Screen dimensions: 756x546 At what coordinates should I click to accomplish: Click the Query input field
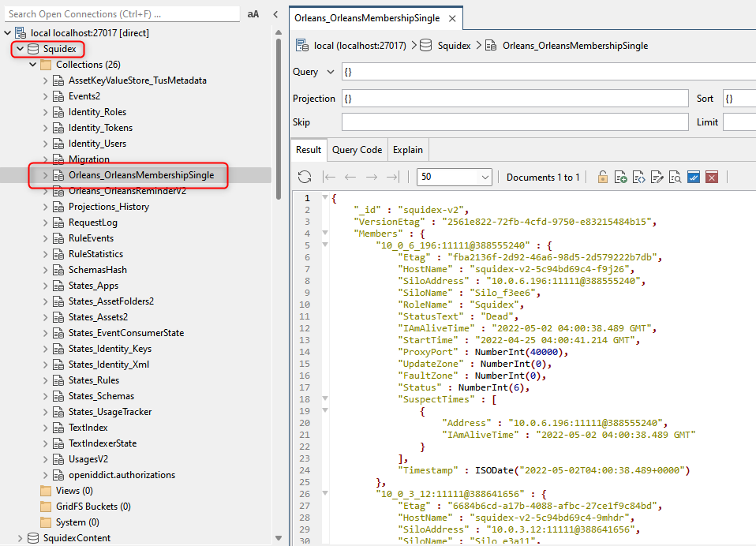point(548,72)
